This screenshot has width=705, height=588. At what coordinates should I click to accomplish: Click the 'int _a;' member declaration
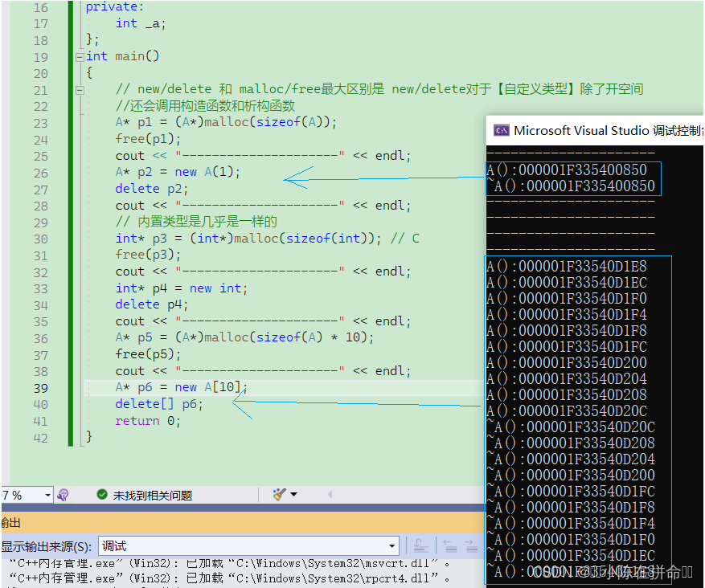141,23
